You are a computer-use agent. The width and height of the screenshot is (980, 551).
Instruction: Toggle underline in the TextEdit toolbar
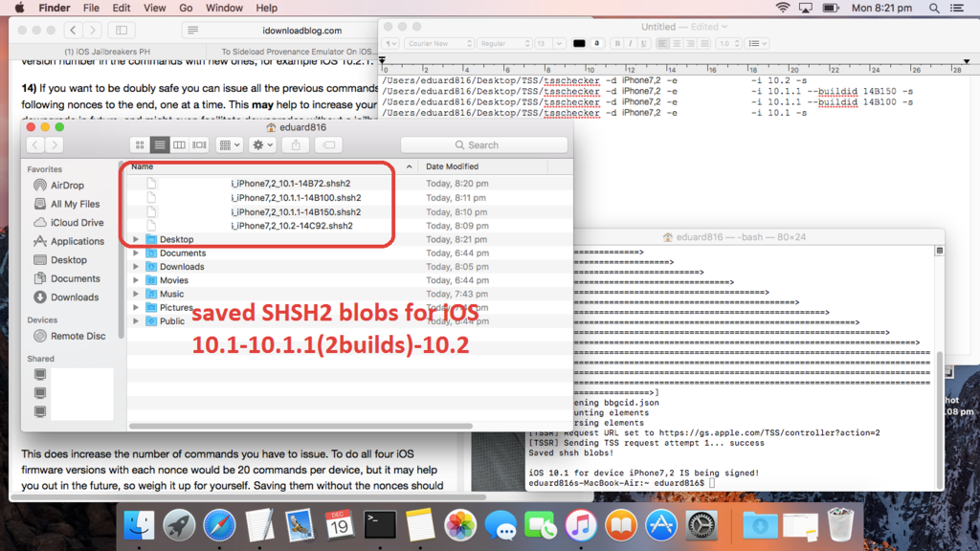pos(643,44)
